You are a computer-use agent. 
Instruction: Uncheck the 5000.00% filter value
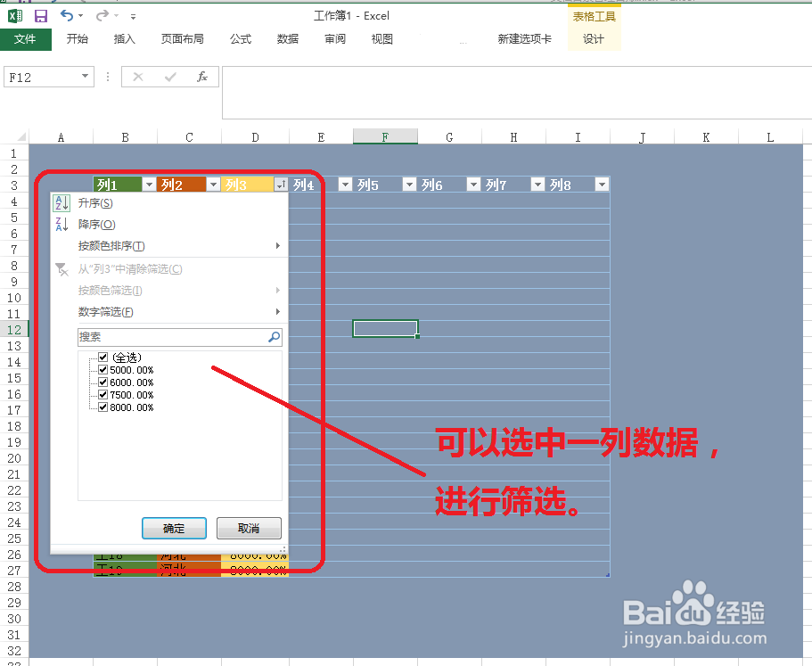103,369
